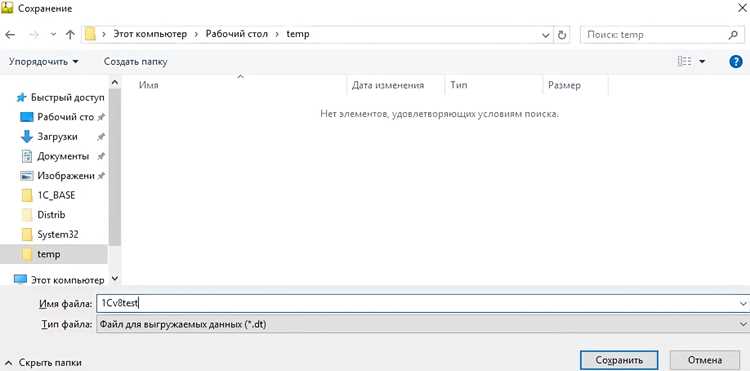
Task: Collapse folders with 'Скрыть папки'
Action: point(44,362)
